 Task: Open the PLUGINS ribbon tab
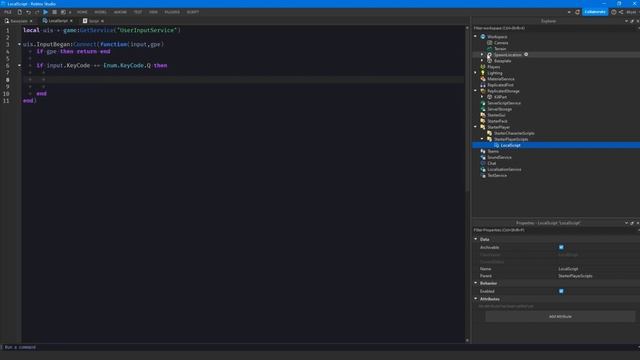172,12
